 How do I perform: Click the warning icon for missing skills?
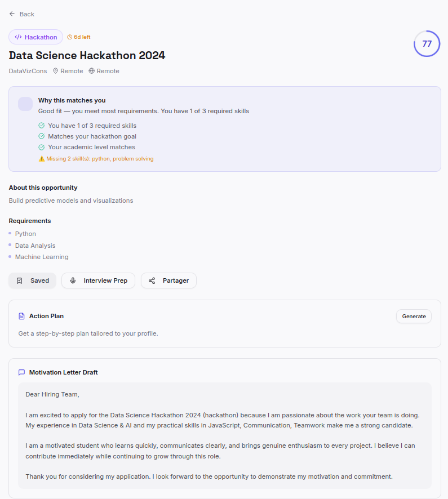(x=42, y=159)
